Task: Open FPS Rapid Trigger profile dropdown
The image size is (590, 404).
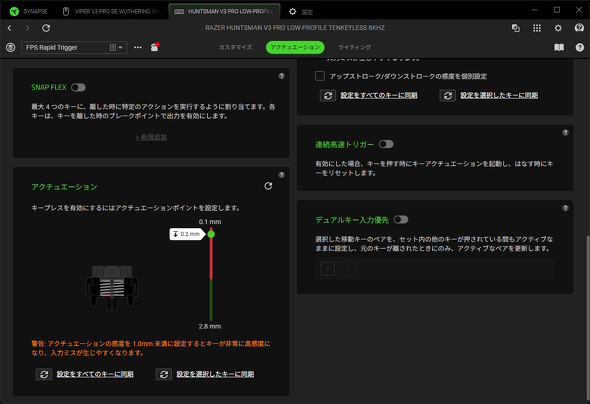Action: point(74,47)
